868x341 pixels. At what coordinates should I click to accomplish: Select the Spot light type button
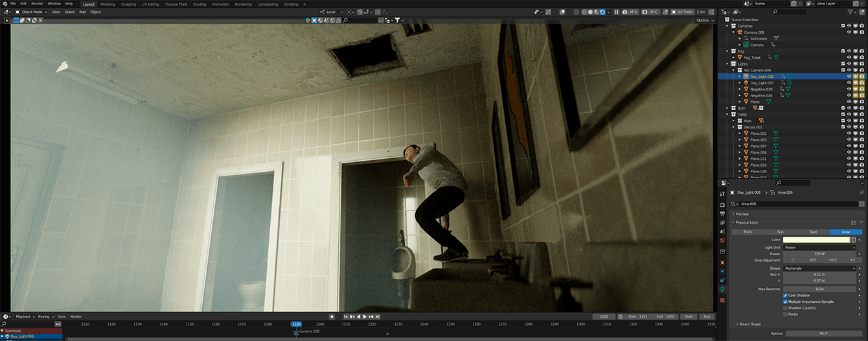click(813, 231)
